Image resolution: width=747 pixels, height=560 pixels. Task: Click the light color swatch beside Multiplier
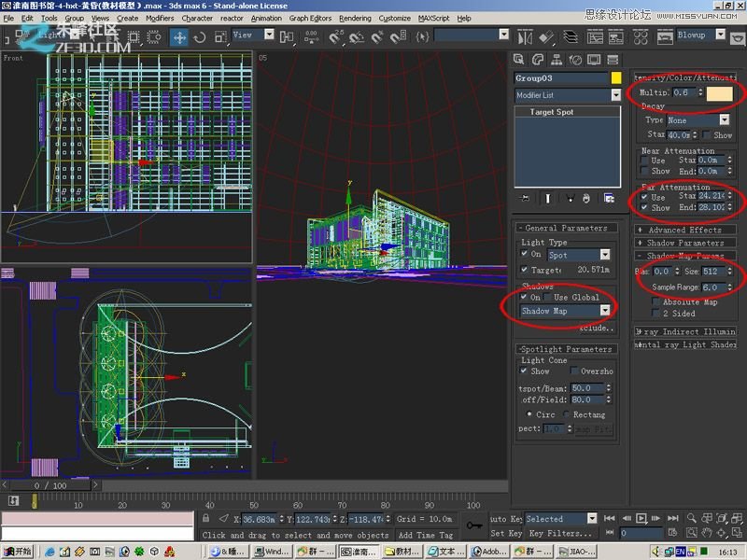(719, 93)
